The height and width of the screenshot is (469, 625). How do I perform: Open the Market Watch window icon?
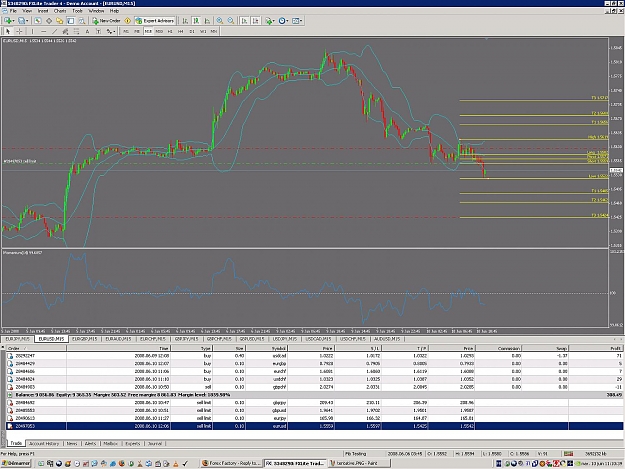[38, 21]
